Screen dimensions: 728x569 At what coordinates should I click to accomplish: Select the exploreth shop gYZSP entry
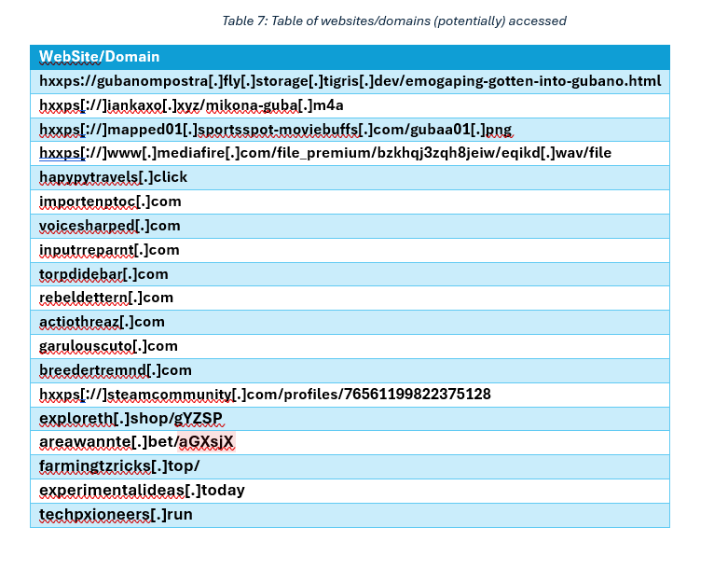coord(130,418)
